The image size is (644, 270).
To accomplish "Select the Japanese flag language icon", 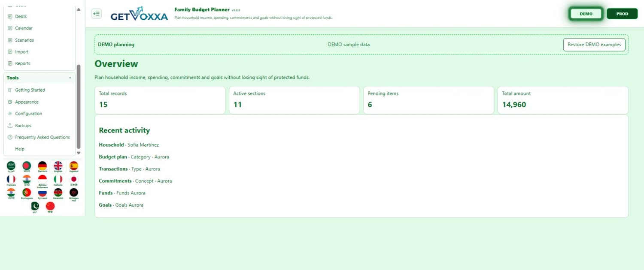I will (x=74, y=180).
